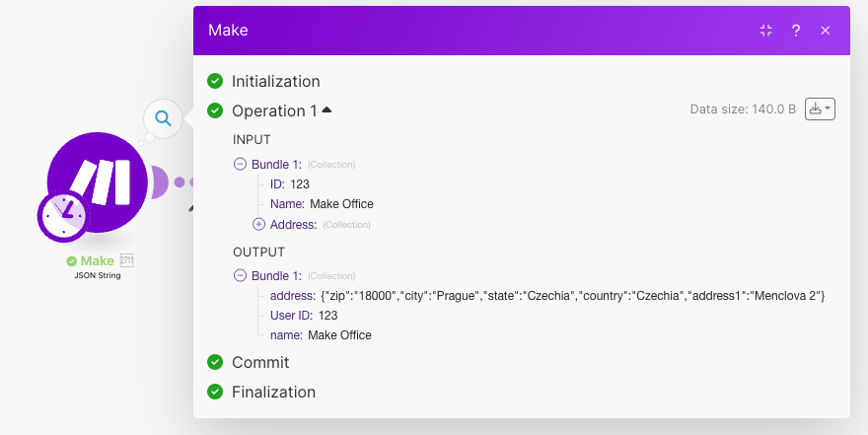Screen dimensions: 868x435
Task: Collapse the INPUT Bundle 1 collection
Action: point(240,164)
